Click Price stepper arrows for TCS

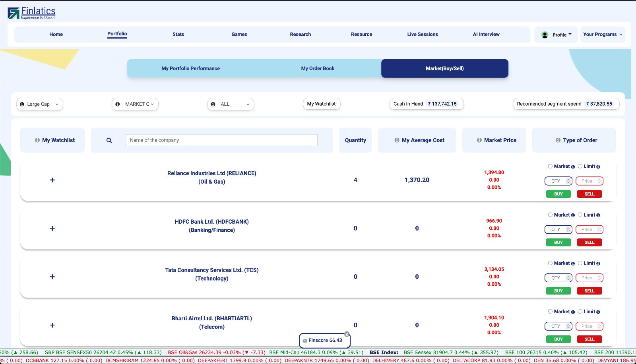click(599, 278)
